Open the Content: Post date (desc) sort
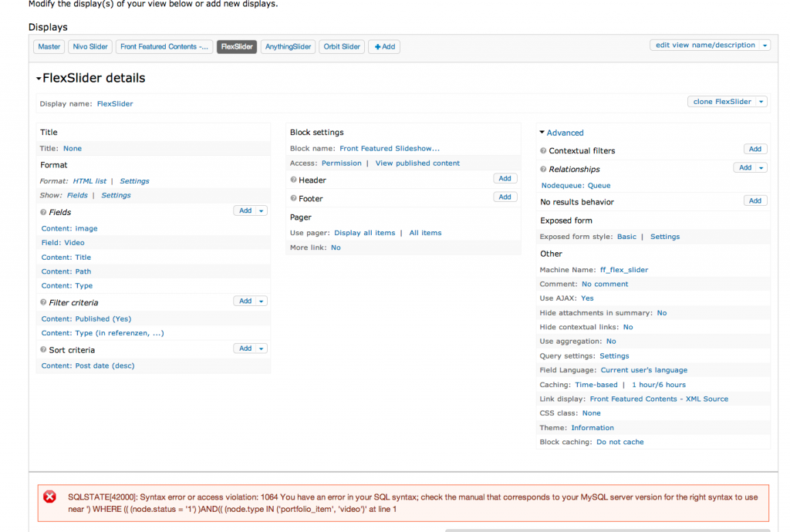 pos(88,365)
